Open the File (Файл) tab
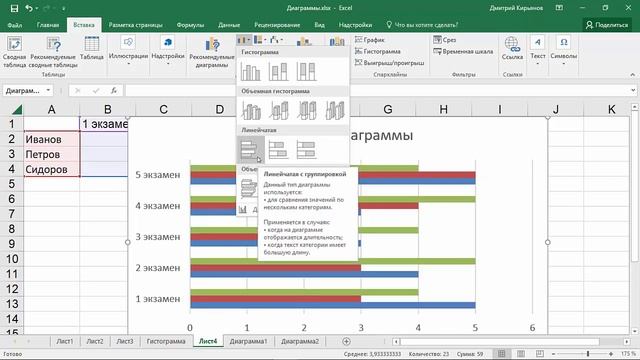The height and width of the screenshot is (360, 640). click(x=15, y=25)
